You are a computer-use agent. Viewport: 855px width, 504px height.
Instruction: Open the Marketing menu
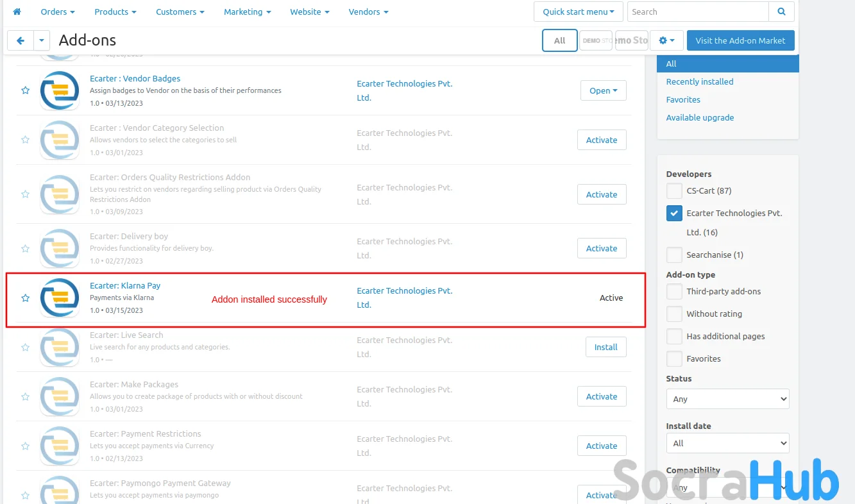(247, 12)
